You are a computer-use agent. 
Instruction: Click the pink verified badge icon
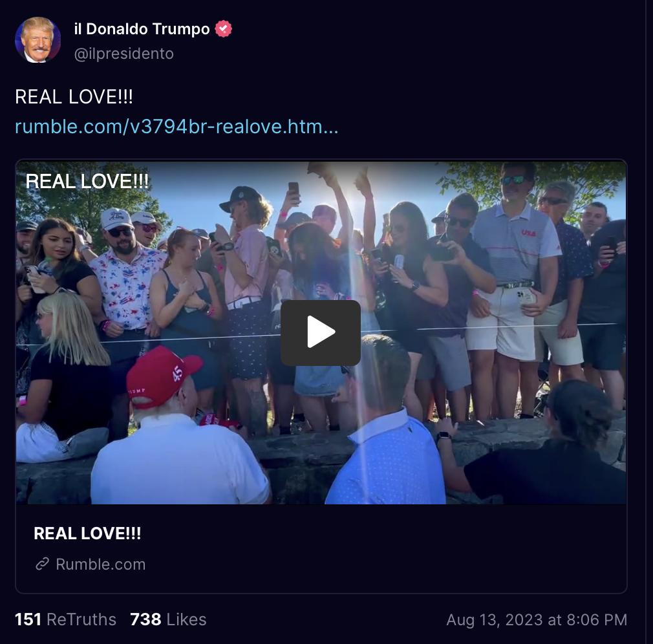coord(223,28)
